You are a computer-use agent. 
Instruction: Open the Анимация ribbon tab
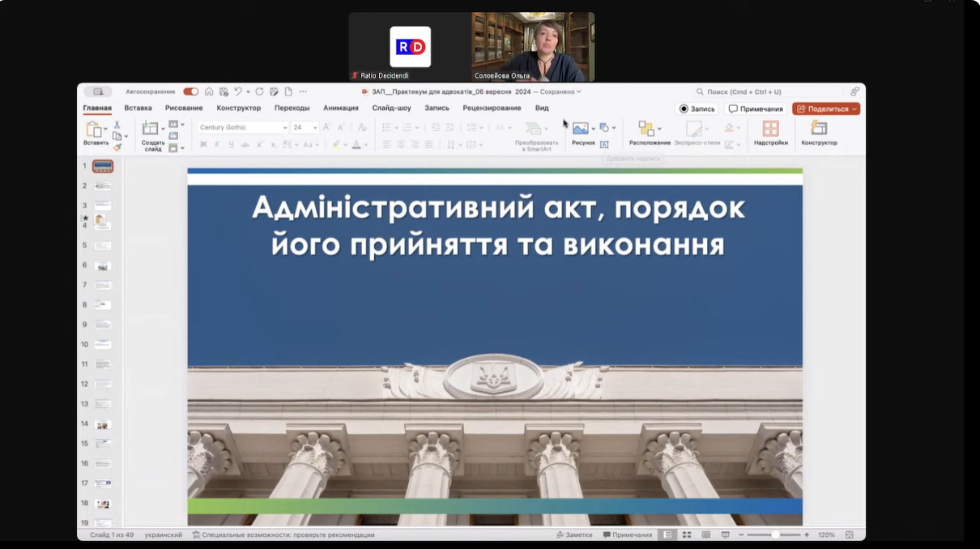click(340, 109)
